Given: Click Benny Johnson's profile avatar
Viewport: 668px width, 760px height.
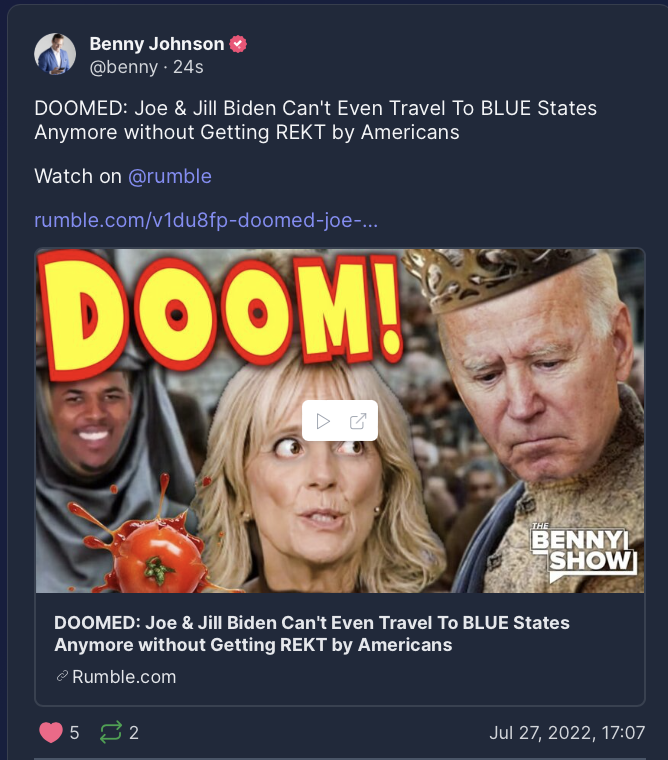Looking at the screenshot, I should (x=55, y=54).
